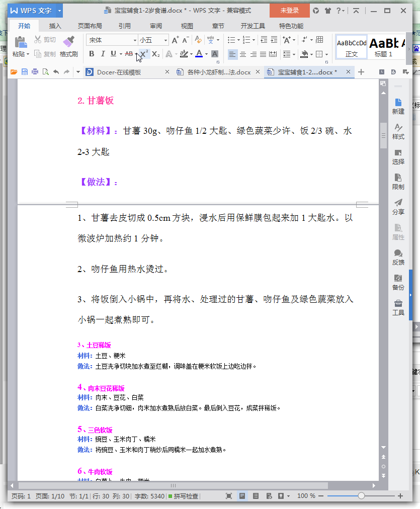Open the 选择 (Select) sidebar panel
The width and height of the screenshot is (420, 509).
click(398, 157)
